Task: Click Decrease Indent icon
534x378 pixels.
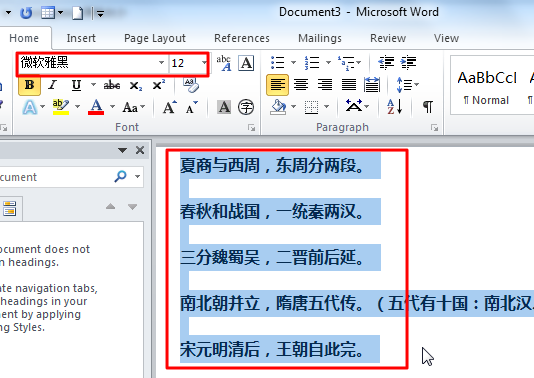Action: point(386,63)
